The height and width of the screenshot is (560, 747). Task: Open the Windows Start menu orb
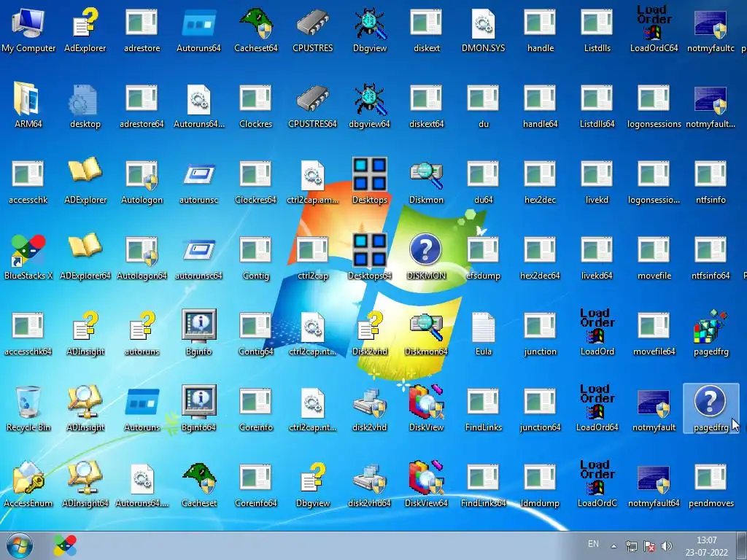(20, 545)
